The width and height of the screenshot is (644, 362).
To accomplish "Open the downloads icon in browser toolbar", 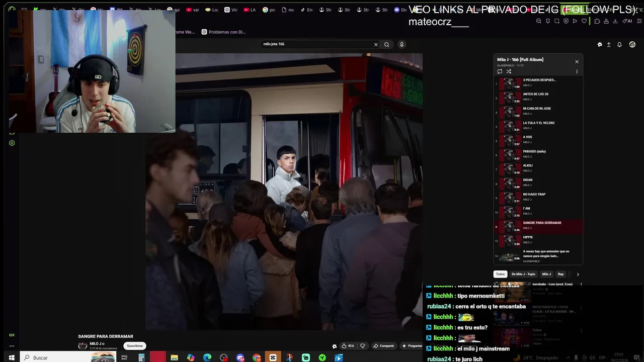I will [615, 21].
